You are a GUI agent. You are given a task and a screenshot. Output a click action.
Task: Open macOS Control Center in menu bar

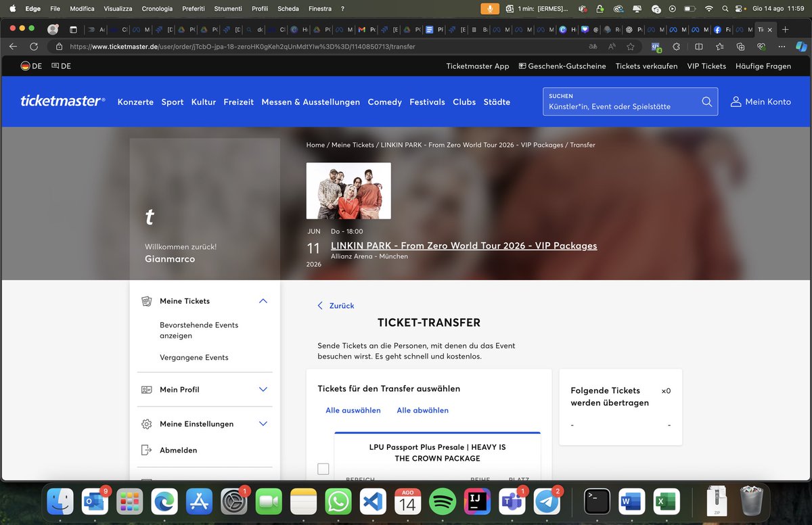tap(740, 9)
